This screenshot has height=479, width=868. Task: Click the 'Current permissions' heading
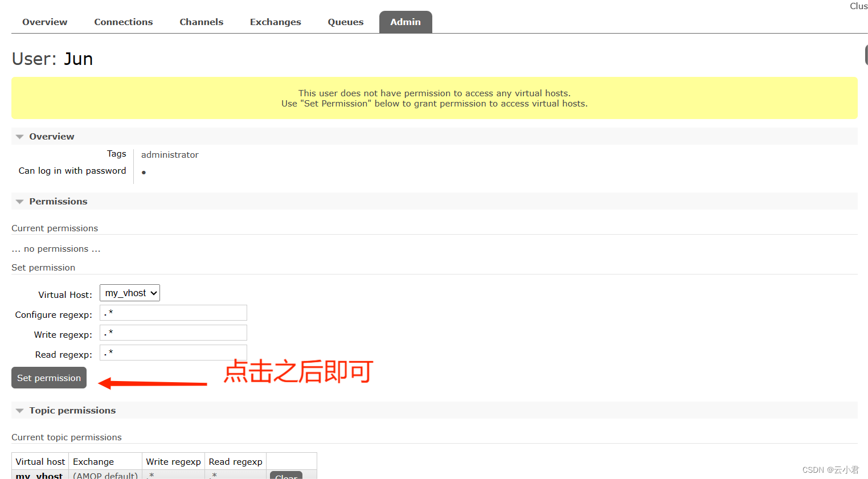point(55,228)
